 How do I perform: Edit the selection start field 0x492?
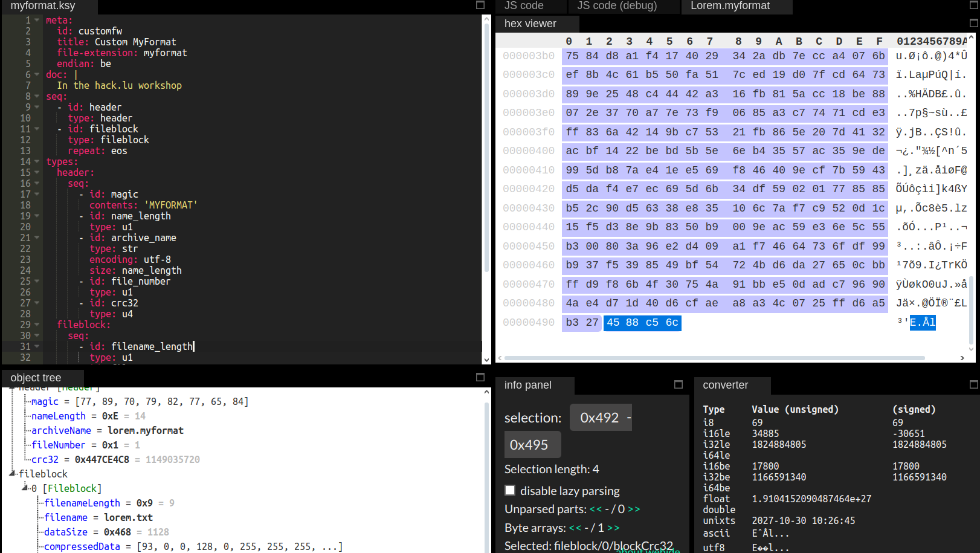click(601, 418)
